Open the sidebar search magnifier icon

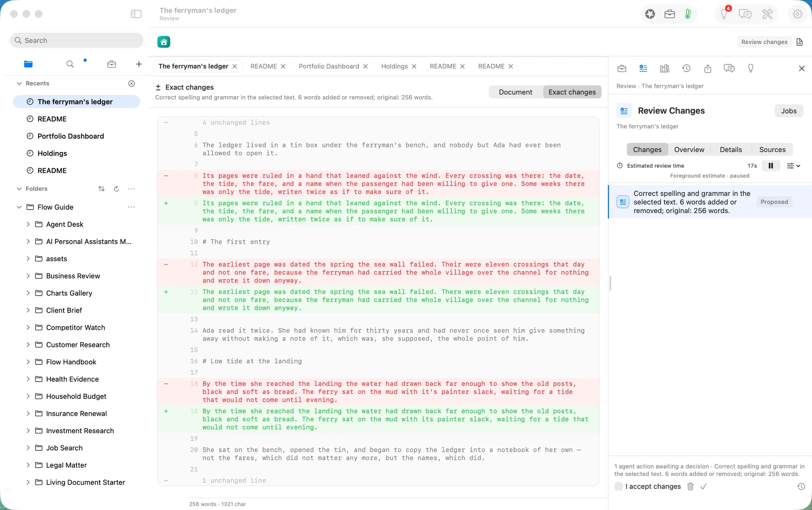tap(70, 64)
